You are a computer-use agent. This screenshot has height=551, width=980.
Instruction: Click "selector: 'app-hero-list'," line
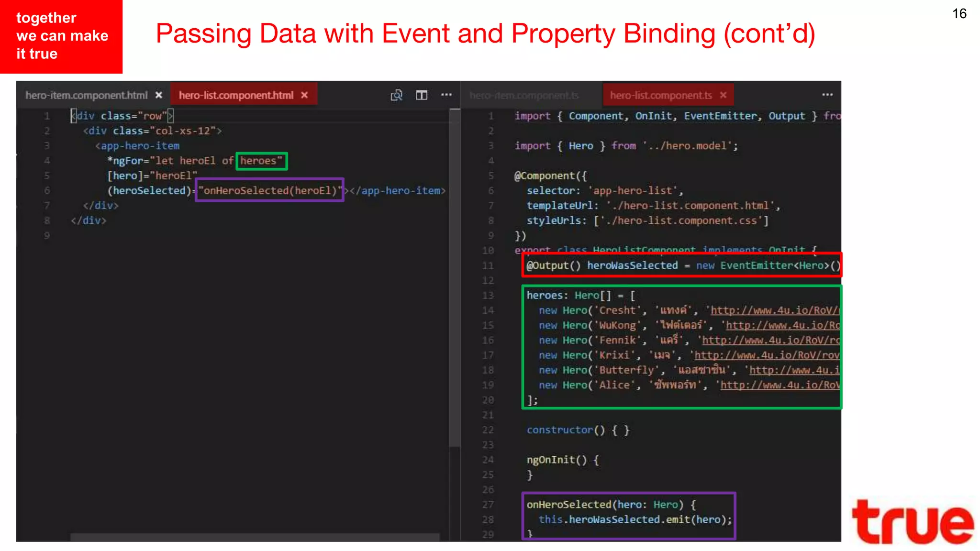pyautogui.click(x=605, y=190)
